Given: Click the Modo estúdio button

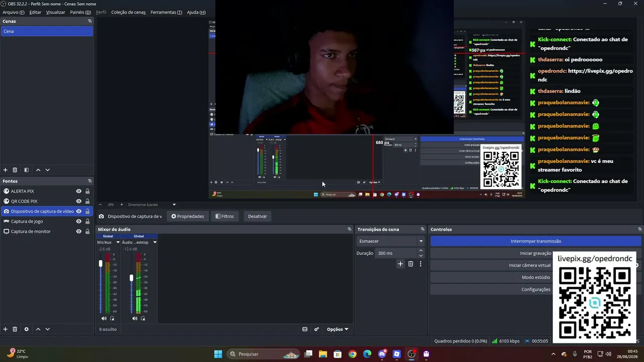Looking at the screenshot, I should tap(536, 278).
